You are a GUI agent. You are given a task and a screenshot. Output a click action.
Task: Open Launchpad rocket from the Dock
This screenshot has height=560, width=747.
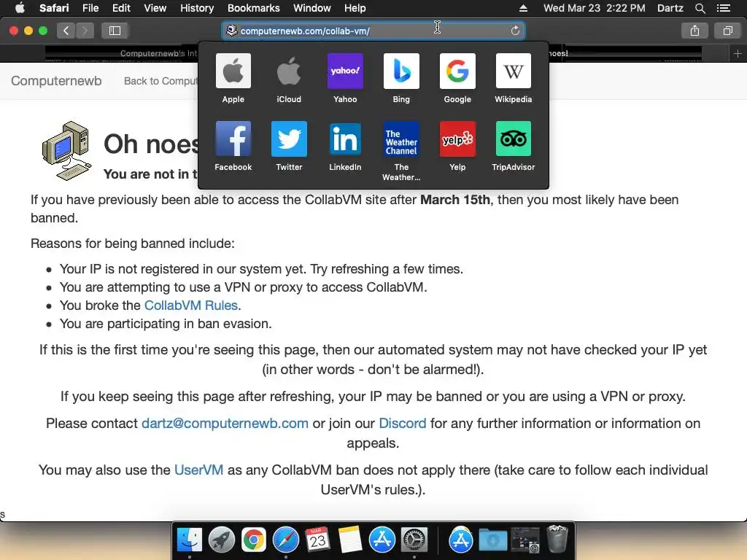point(222,540)
